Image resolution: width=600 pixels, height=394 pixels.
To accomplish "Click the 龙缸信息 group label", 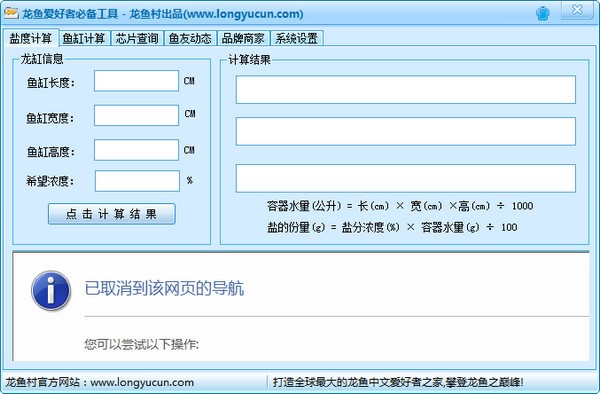I will coord(42,59).
